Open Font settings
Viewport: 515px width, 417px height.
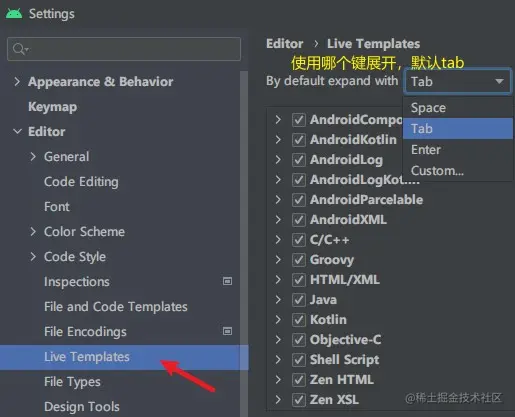pyautogui.click(x=57, y=207)
